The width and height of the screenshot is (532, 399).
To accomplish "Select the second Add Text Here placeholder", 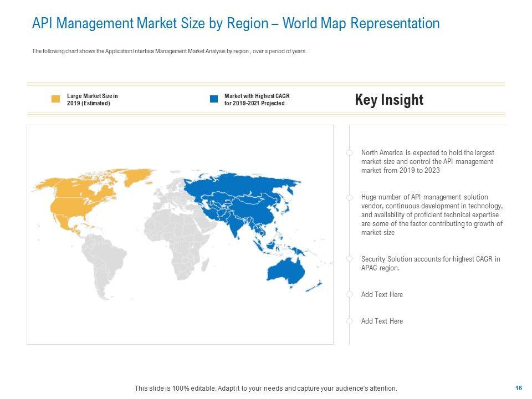I will [382, 321].
